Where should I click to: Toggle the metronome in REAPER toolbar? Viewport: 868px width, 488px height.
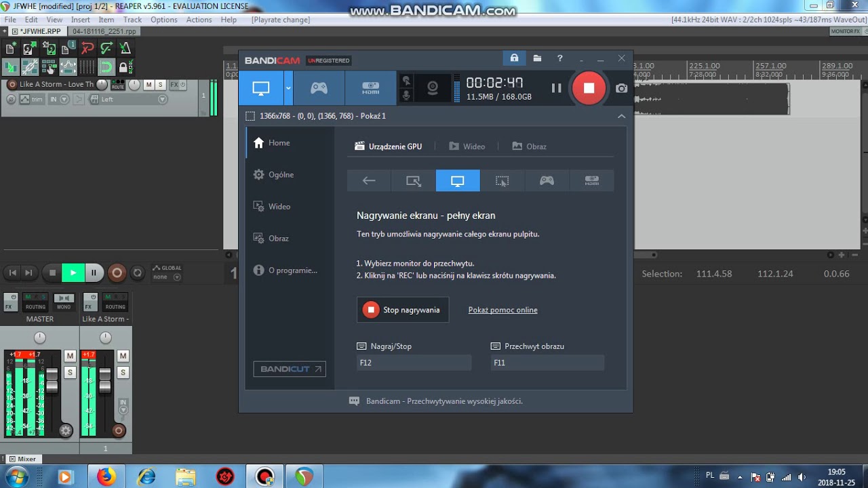click(125, 48)
